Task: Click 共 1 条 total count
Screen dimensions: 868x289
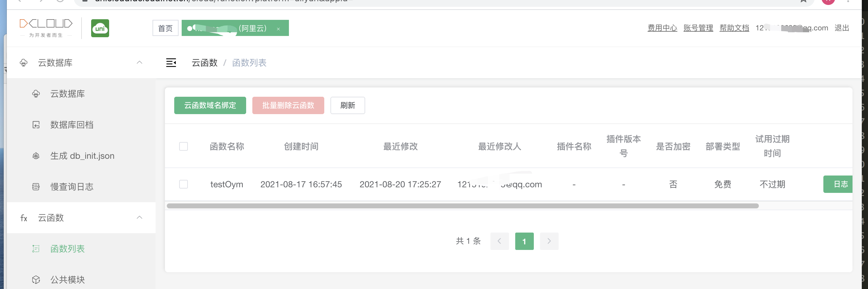Action: point(468,241)
